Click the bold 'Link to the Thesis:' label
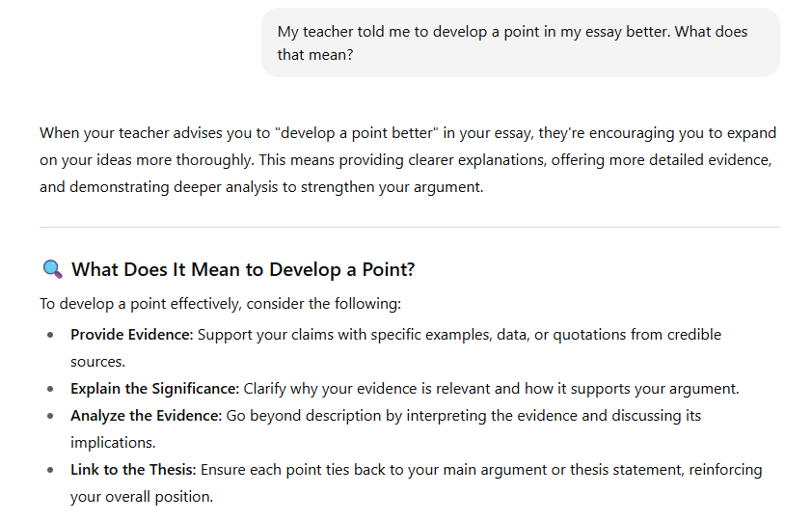Image resolution: width=812 pixels, height=522 pixels. click(x=133, y=470)
